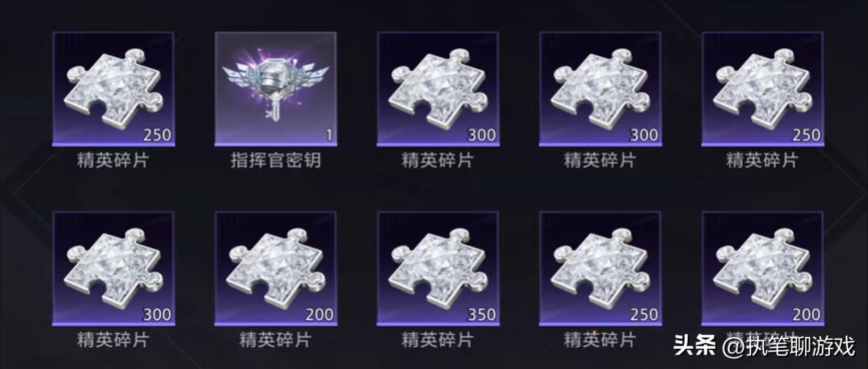The image size is (868, 369).
Task: Pick the 350 精英碎片 puzzle piece
Action: click(438, 269)
